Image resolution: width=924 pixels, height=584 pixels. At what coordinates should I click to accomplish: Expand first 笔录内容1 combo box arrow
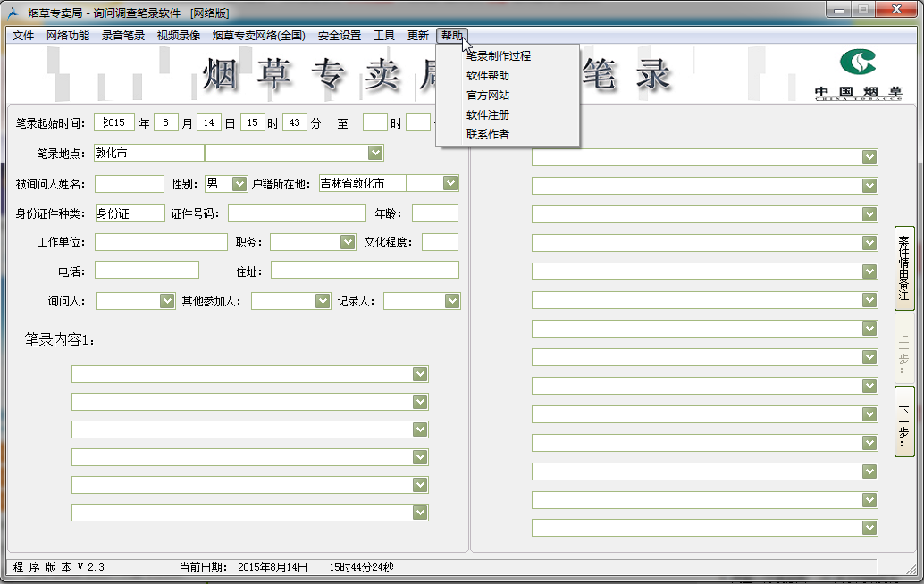point(420,374)
